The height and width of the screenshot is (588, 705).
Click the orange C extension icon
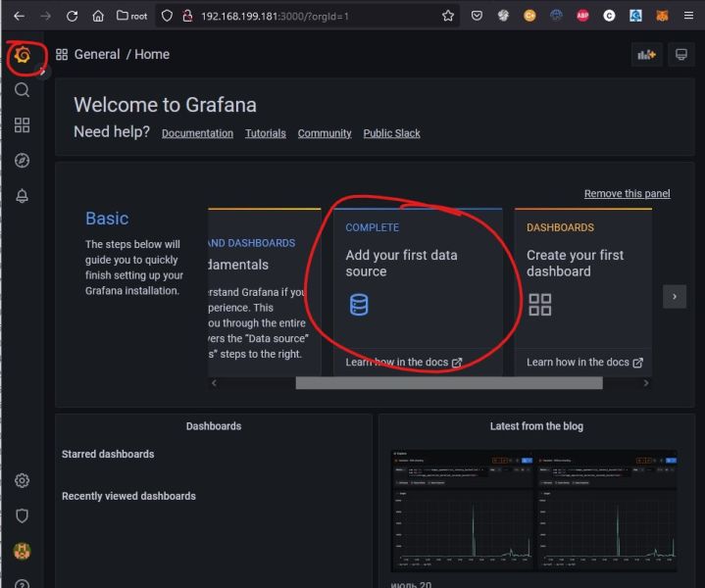[x=529, y=17]
